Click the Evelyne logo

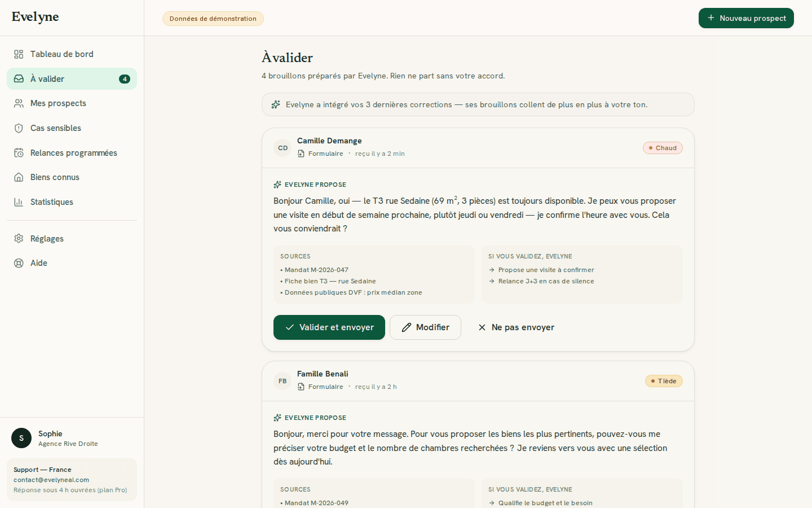coord(35,17)
